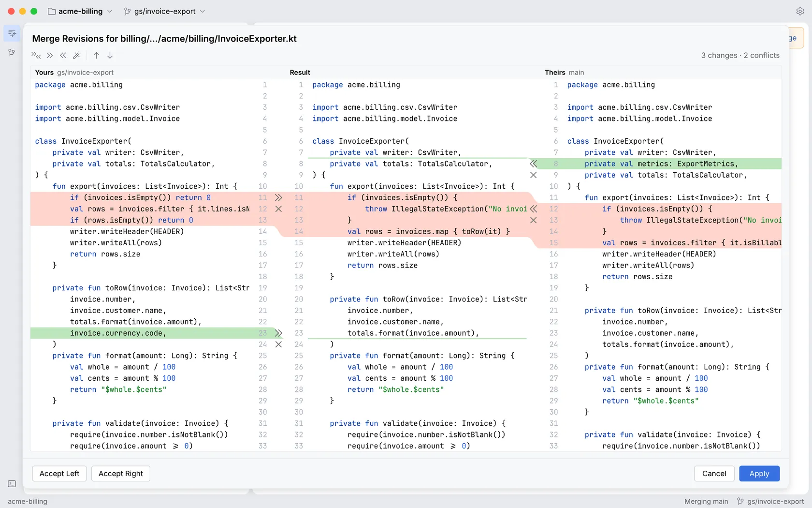The width and height of the screenshot is (812, 508).
Task: Click the Merge Revisions dialog title
Action: pyautogui.click(x=164, y=39)
